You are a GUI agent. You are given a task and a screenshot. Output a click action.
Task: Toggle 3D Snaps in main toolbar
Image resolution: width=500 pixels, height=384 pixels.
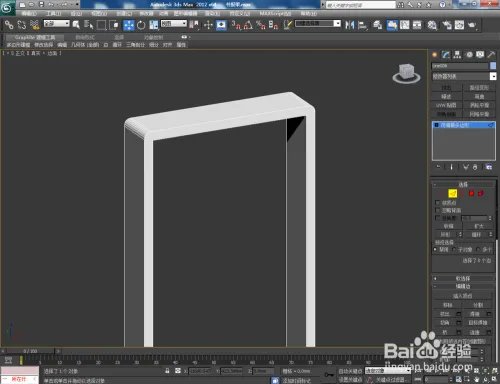[x=236, y=25]
